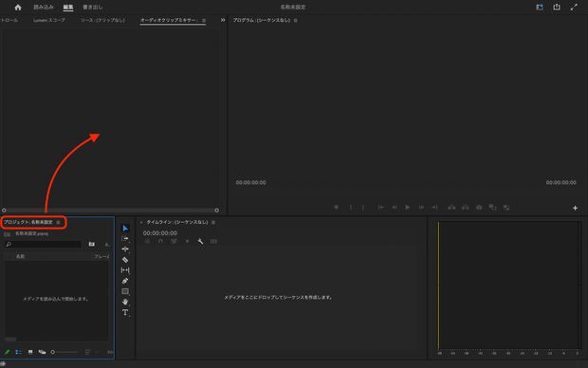Click Mark Out button in program monitor
Image resolution: width=588 pixels, height=368 pixels.
[363, 208]
